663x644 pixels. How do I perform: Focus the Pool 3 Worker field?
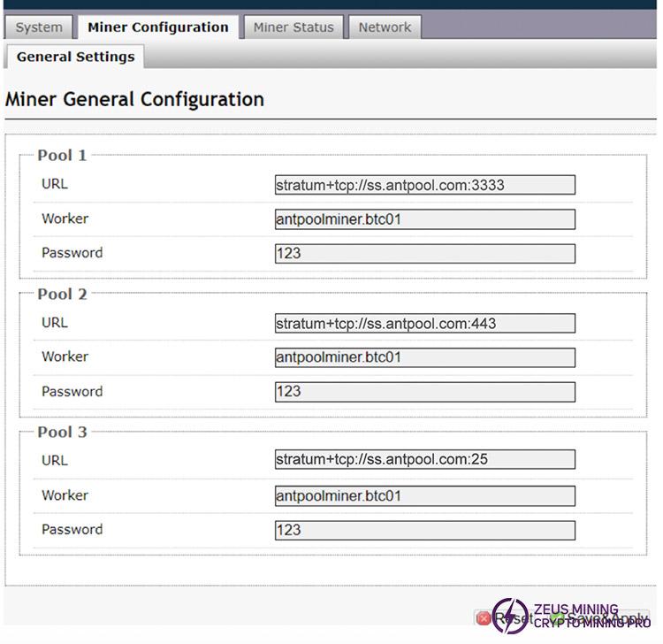pyautogui.click(x=424, y=496)
